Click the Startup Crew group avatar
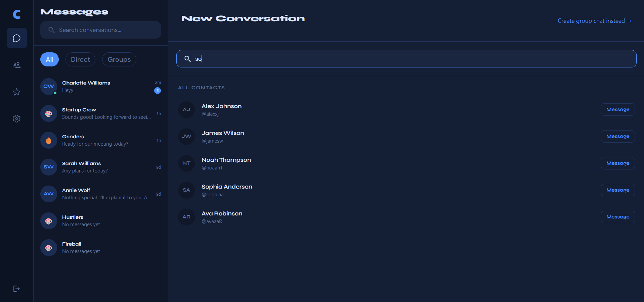Screen dimensions: 644x302 pos(49,113)
